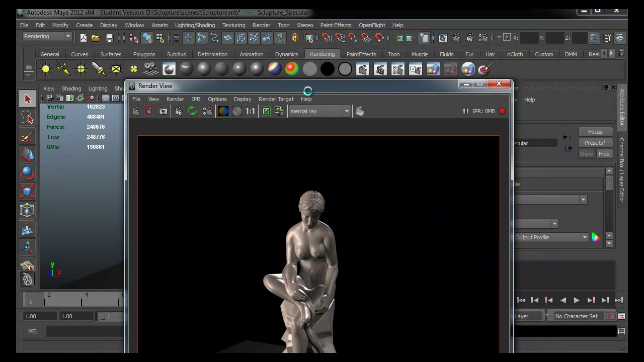Click Focus button in Attribute Editor

pyautogui.click(x=595, y=132)
